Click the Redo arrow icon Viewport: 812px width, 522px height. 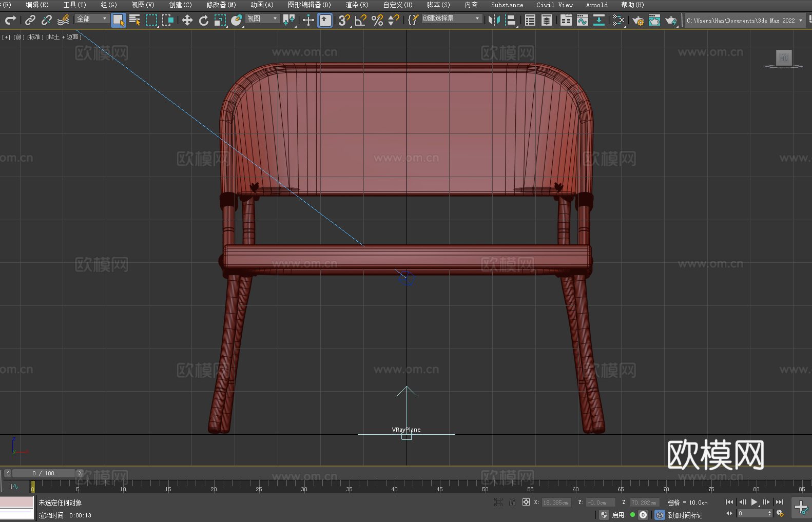pyautogui.click(x=10, y=20)
